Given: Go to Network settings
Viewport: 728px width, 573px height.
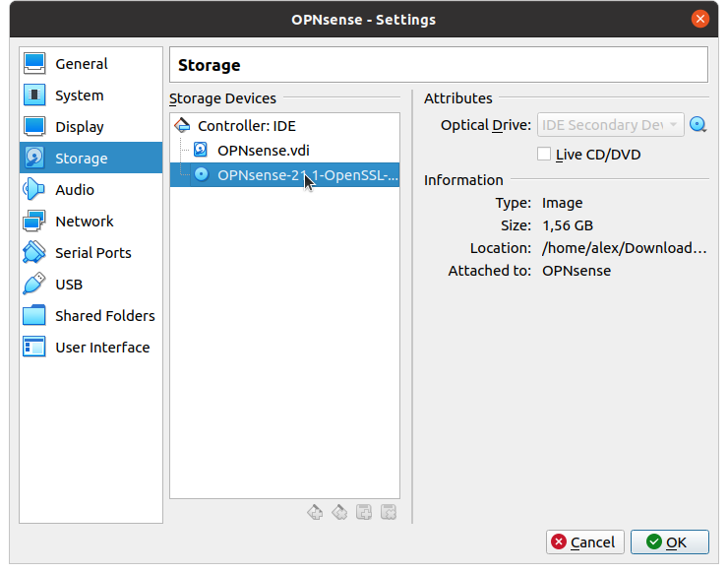Looking at the screenshot, I should 91,222.
